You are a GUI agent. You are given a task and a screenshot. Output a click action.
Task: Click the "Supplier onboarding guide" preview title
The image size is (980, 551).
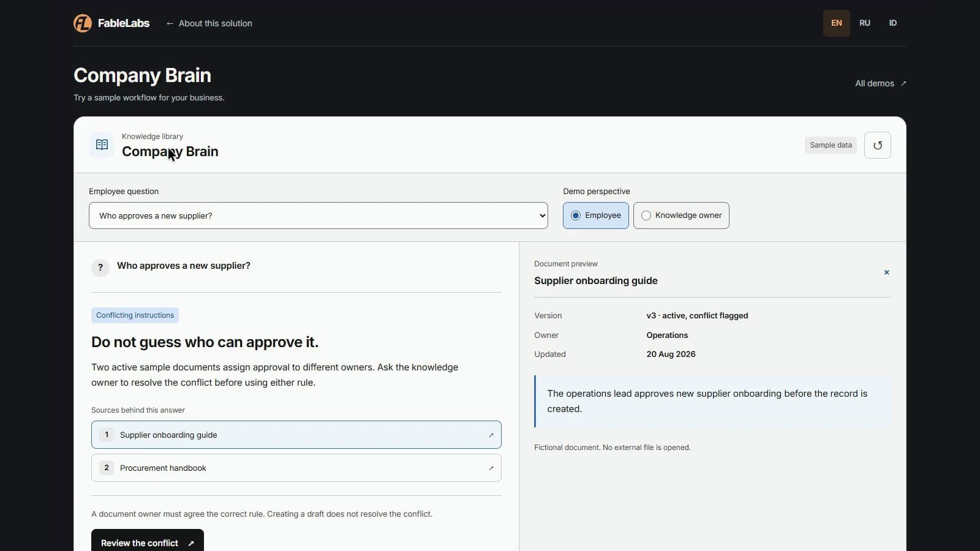tap(596, 281)
